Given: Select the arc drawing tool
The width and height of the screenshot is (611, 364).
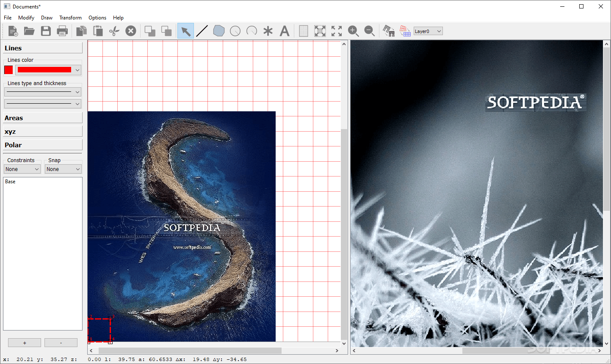Looking at the screenshot, I should 252,31.
